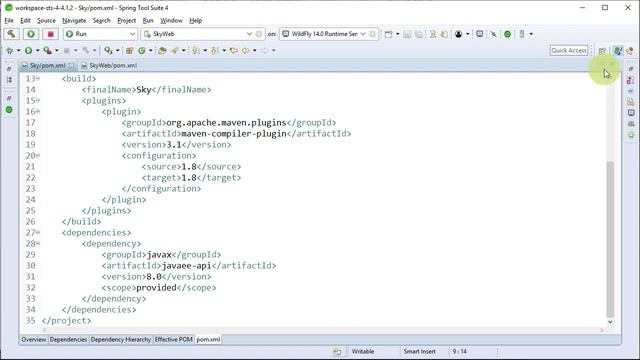Open the Window menu
Viewport: 640px width, 360px height.
(x=171, y=20)
